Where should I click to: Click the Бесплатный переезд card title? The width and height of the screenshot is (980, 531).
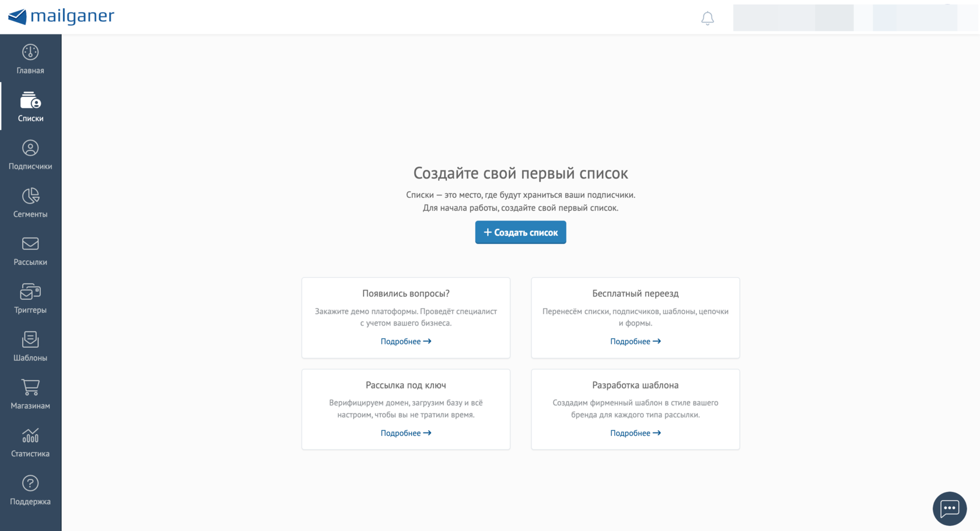[x=635, y=294]
